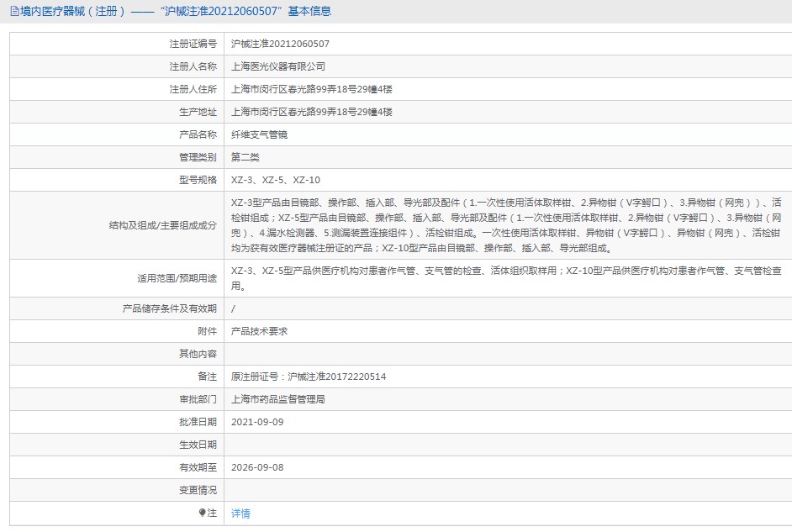Select model value XZ-3、XZ-5、XZ-10
The width and height of the screenshot is (792, 532).
point(275,180)
